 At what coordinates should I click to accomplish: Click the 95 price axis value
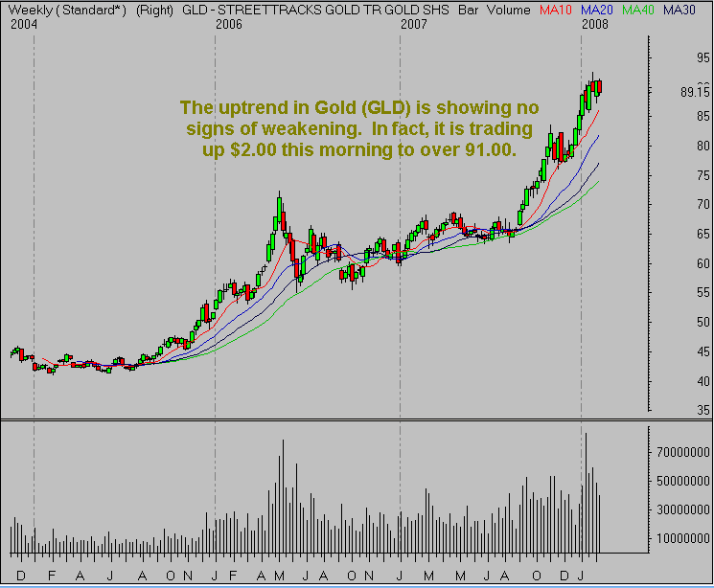[x=702, y=57]
